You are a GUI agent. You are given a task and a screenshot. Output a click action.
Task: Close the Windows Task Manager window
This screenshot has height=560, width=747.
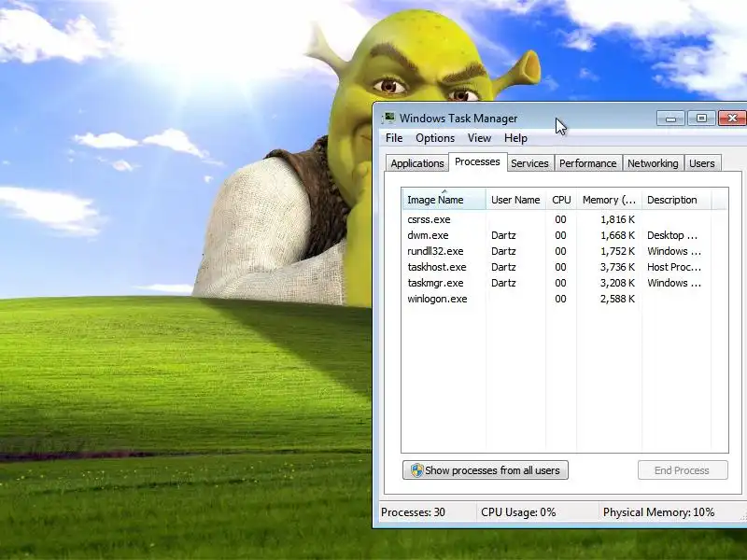tap(732, 119)
